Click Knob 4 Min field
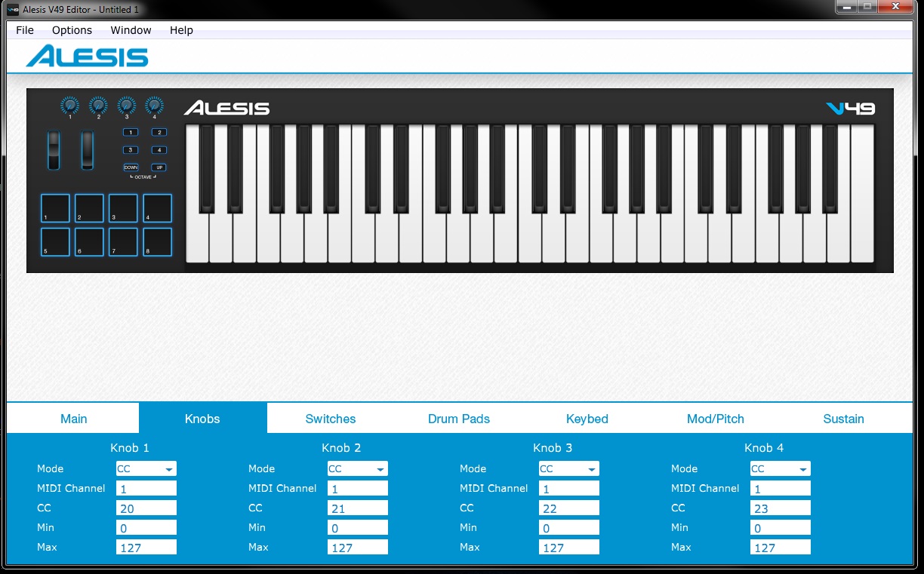Viewport: 924px width, 574px height. pyautogui.click(x=781, y=528)
